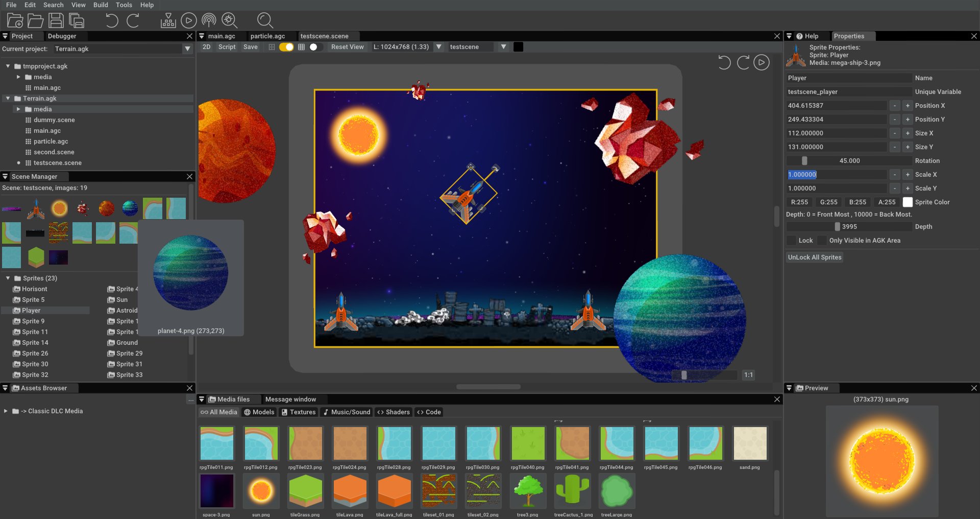Screen dimensions: 980x519
Task: Launch the debugger with the Debug icon
Action: pyautogui.click(x=229, y=20)
